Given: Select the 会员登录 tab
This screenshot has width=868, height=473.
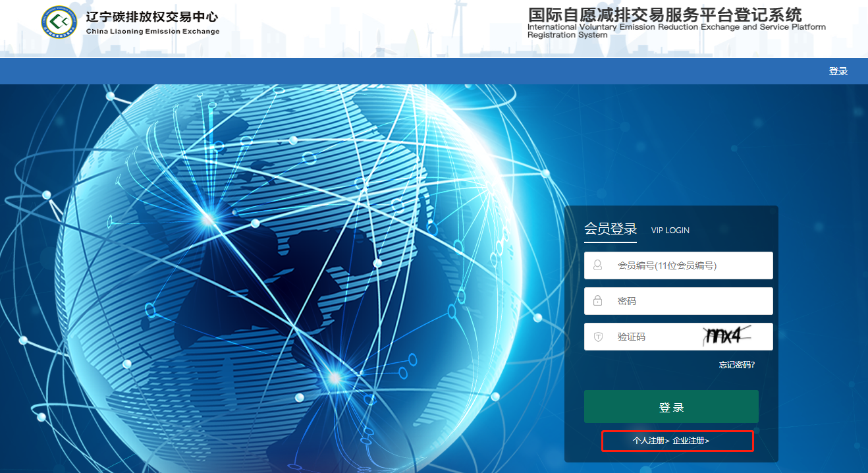Looking at the screenshot, I should tap(610, 229).
